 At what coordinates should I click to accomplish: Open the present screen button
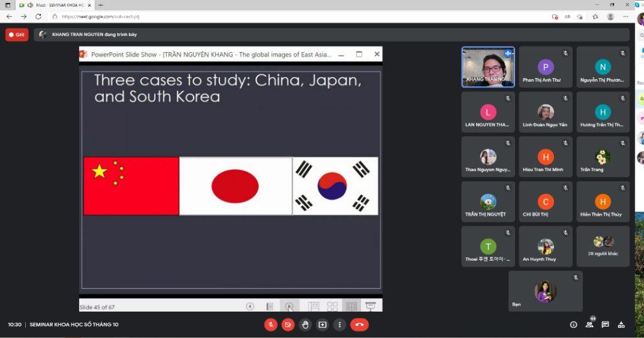(323, 325)
